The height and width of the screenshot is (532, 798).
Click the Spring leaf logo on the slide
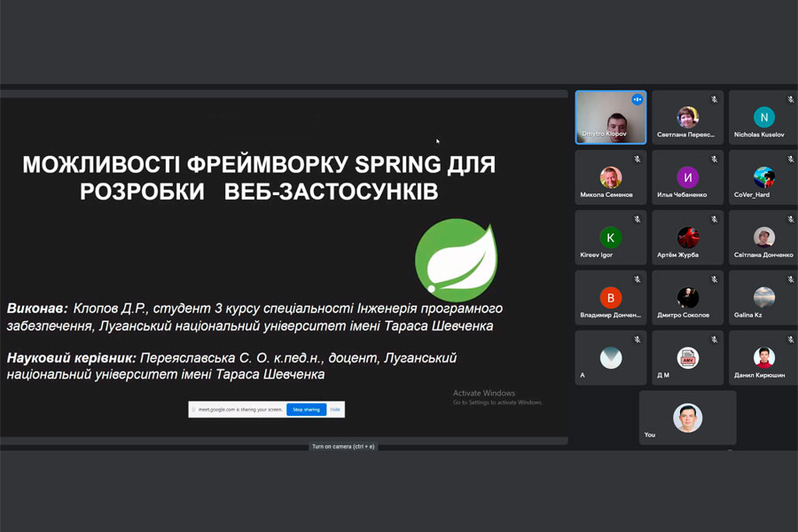[x=457, y=260]
